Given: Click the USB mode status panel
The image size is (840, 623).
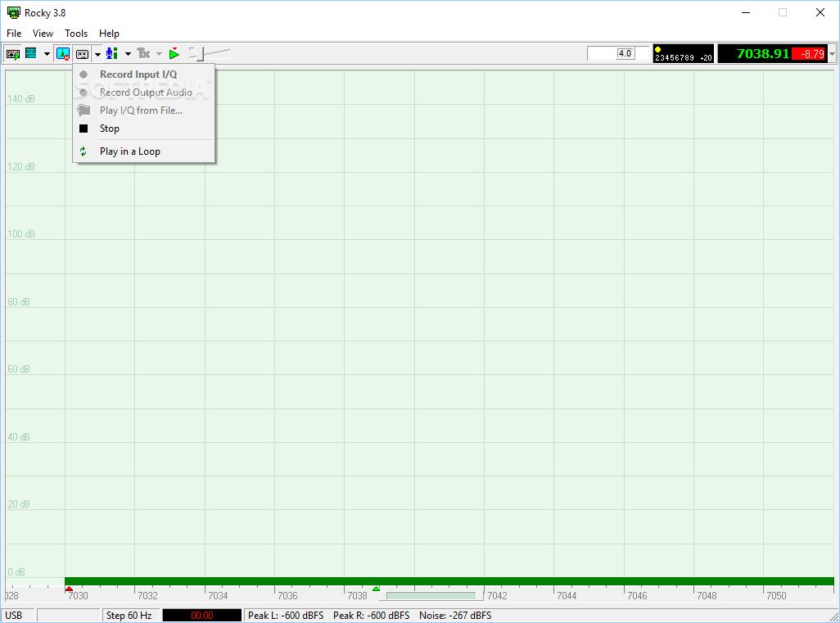Looking at the screenshot, I should pyautogui.click(x=18, y=616).
